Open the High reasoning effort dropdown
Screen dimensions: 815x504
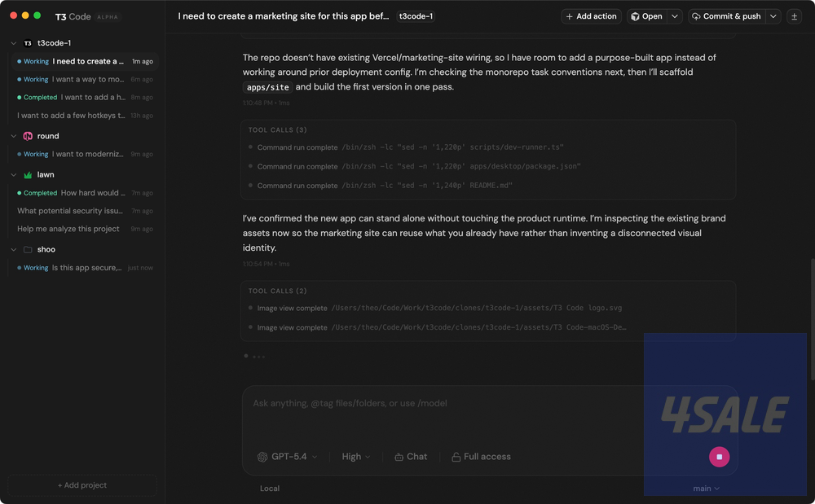356,457
